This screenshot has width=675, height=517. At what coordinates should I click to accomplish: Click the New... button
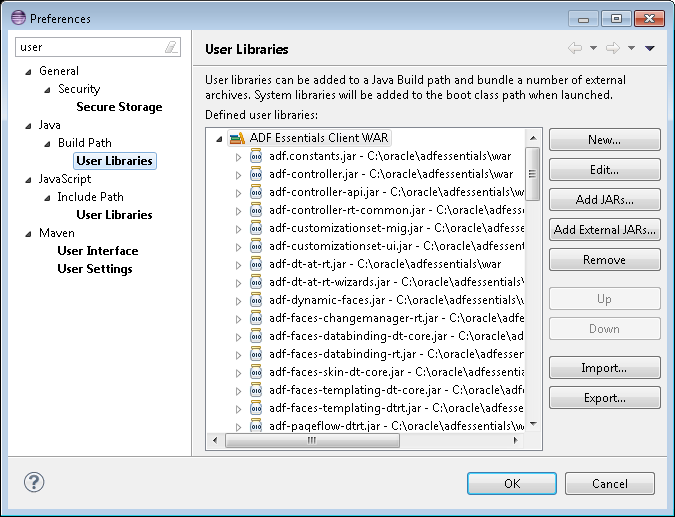coord(604,139)
